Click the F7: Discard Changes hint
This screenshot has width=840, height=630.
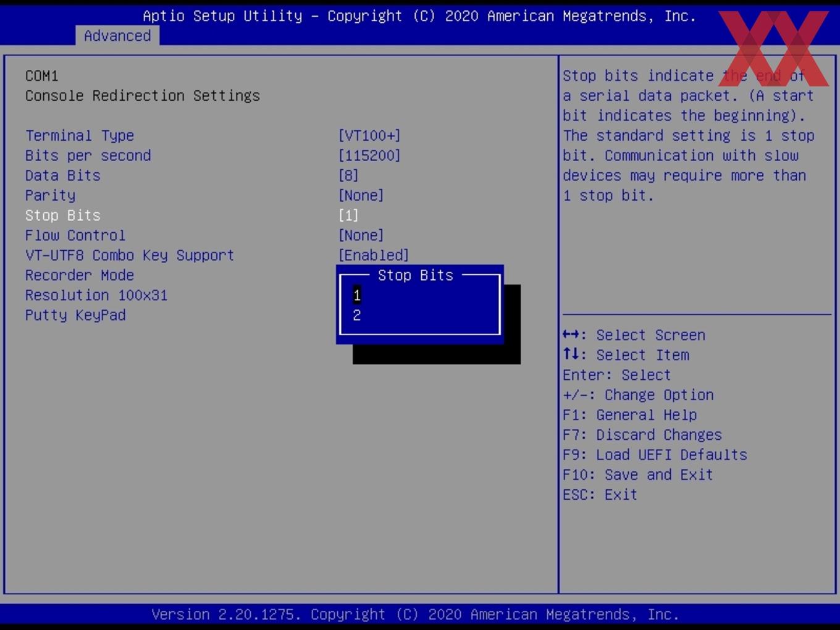(642, 435)
